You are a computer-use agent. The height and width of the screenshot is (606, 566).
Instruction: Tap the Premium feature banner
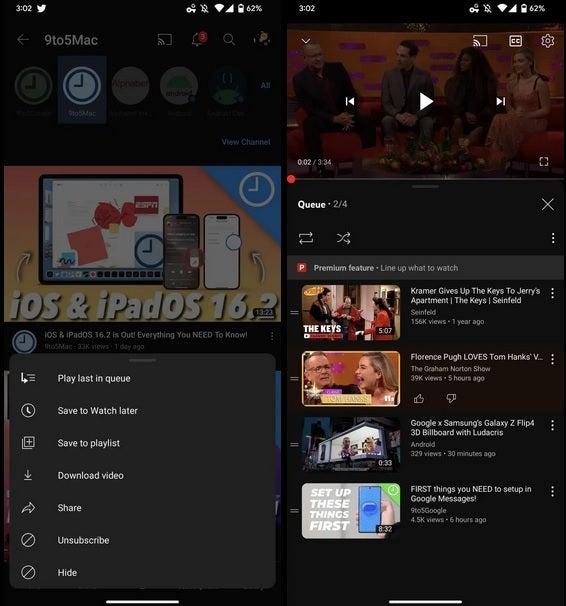click(x=425, y=268)
